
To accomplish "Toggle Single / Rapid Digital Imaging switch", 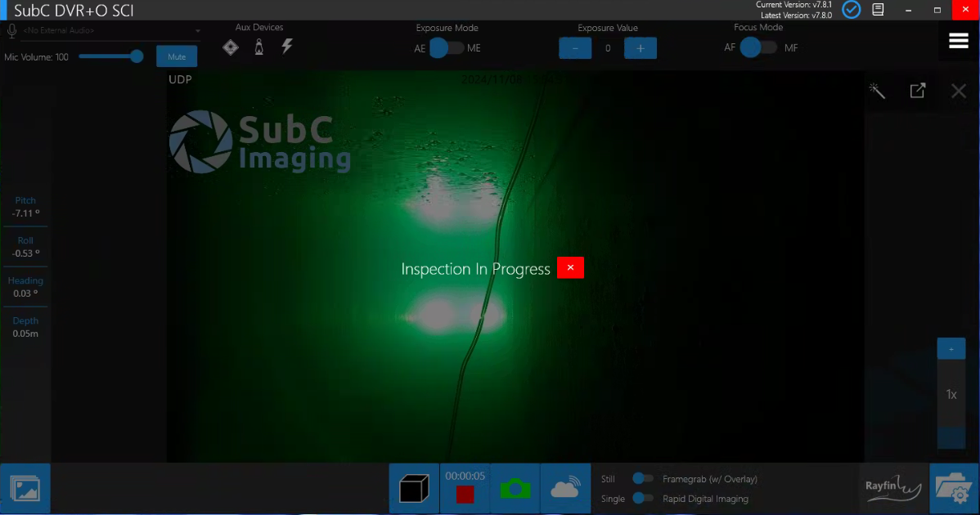I will pyautogui.click(x=643, y=499).
